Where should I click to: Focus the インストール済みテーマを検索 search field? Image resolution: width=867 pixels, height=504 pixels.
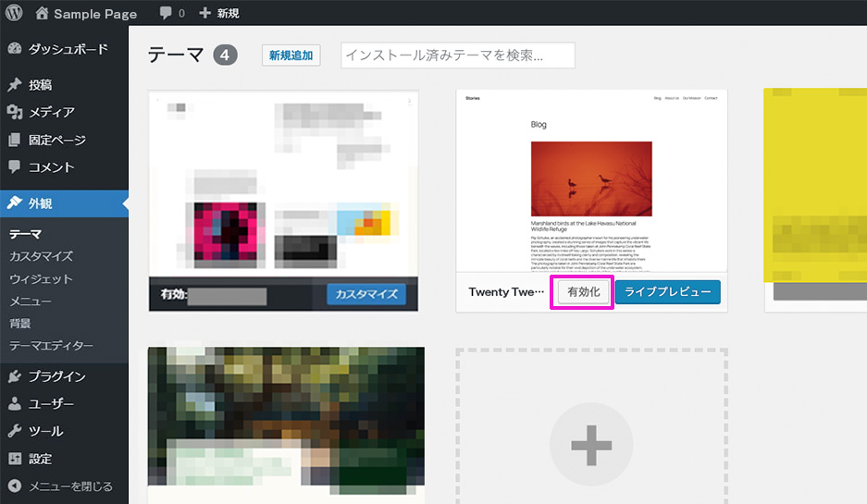coord(458,55)
